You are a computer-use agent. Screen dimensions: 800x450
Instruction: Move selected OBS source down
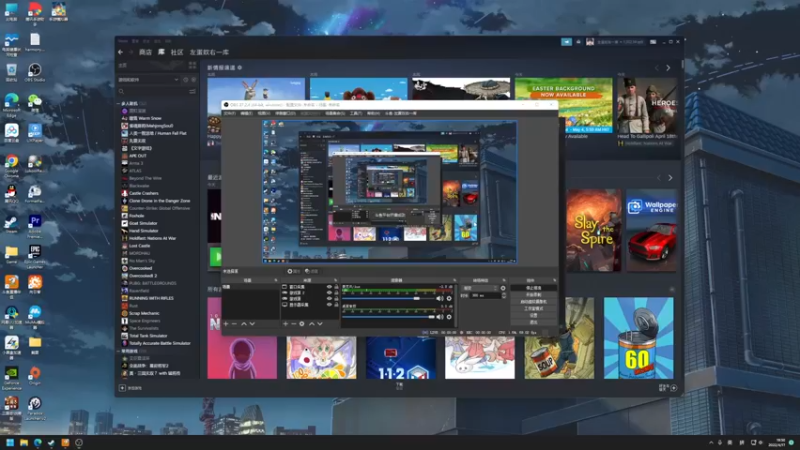pos(320,323)
